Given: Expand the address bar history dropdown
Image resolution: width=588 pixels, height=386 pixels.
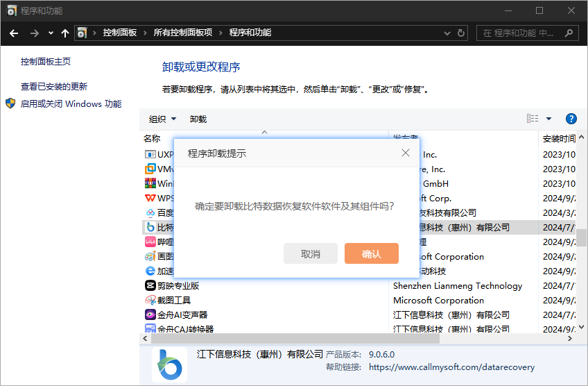Looking at the screenshot, I should [x=447, y=33].
